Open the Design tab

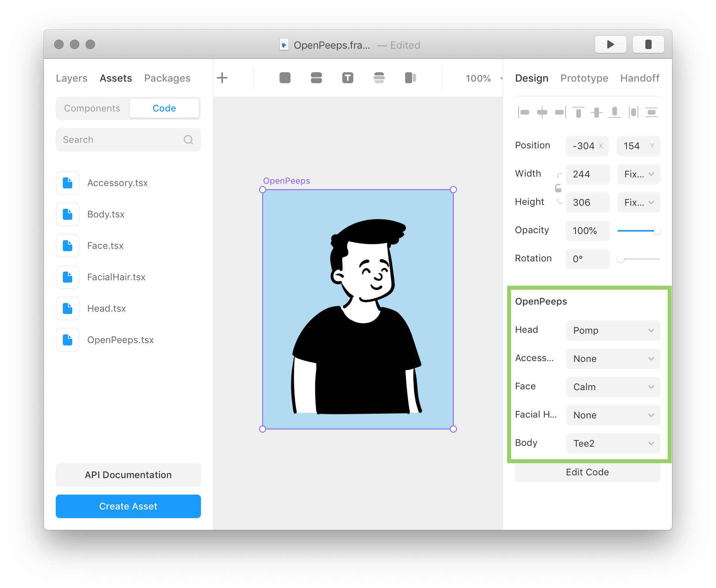(532, 78)
